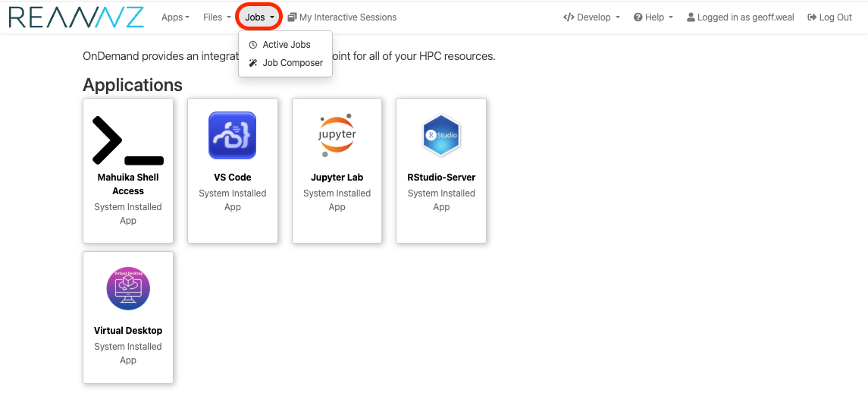This screenshot has width=868, height=393.
Task: Click Logged in as geoff.weal
Action: (x=741, y=17)
